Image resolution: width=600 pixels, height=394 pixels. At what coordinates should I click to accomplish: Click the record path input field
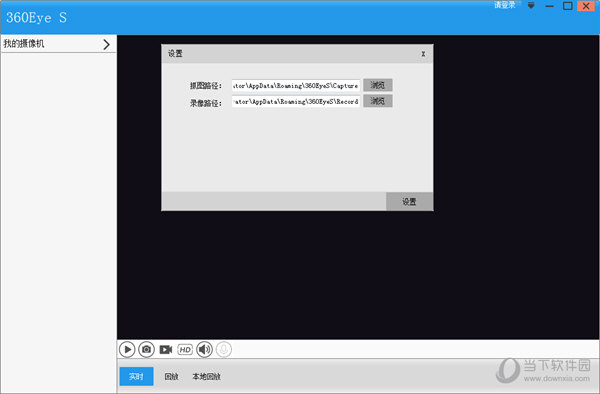[296, 101]
